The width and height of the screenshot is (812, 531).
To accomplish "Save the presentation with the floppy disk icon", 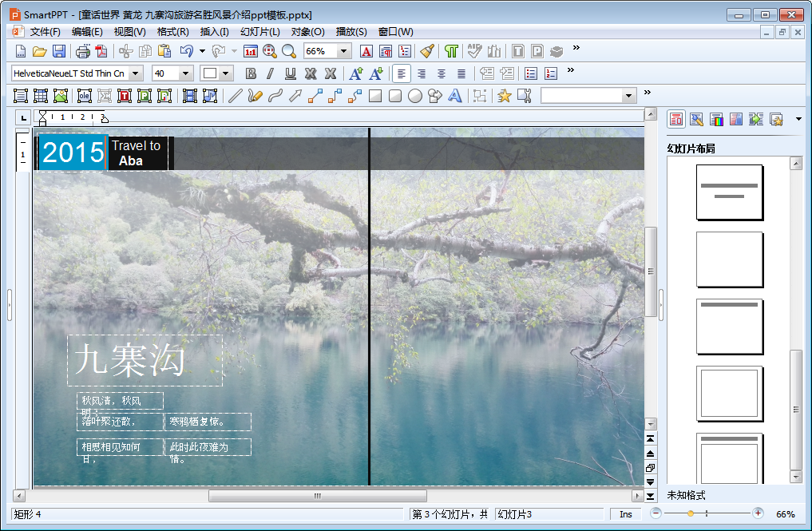I will tap(59, 51).
